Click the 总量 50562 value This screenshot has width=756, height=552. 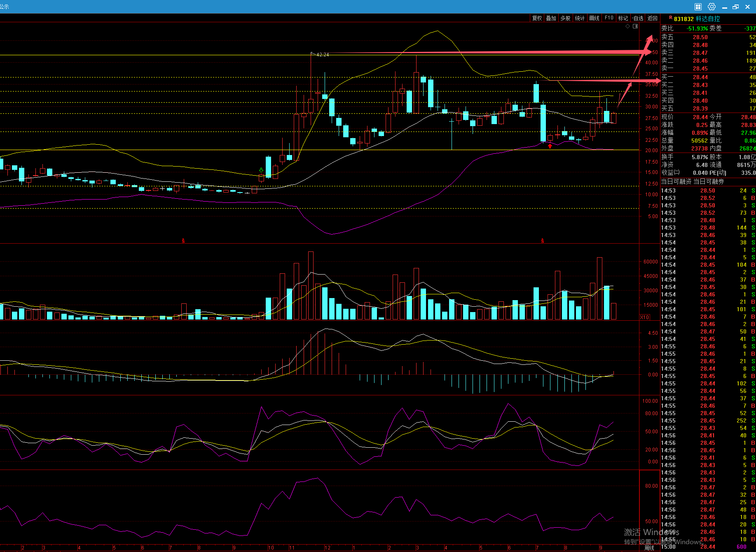pos(700,141)
